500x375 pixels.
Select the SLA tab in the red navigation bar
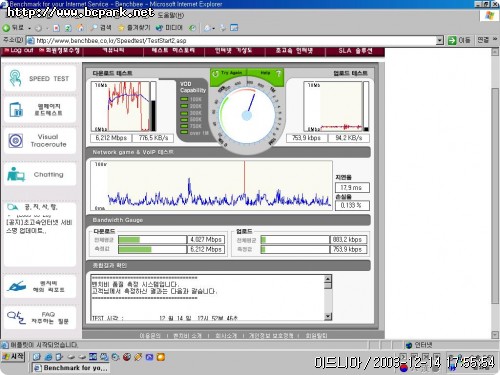(355, 51)
